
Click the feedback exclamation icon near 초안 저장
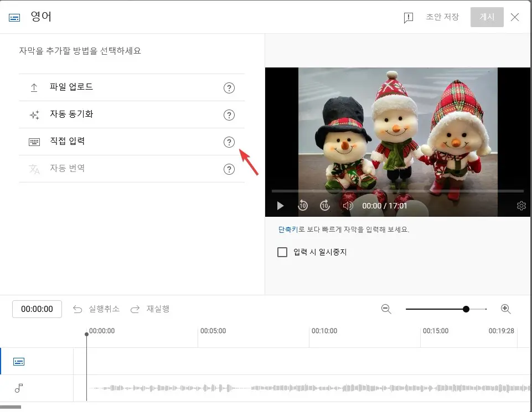coord(408,17)
